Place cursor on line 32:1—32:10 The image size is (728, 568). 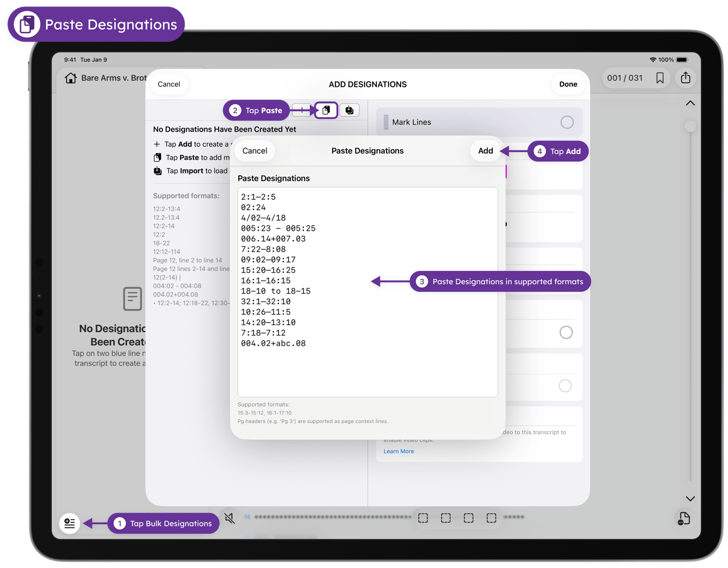click(266, 302)
